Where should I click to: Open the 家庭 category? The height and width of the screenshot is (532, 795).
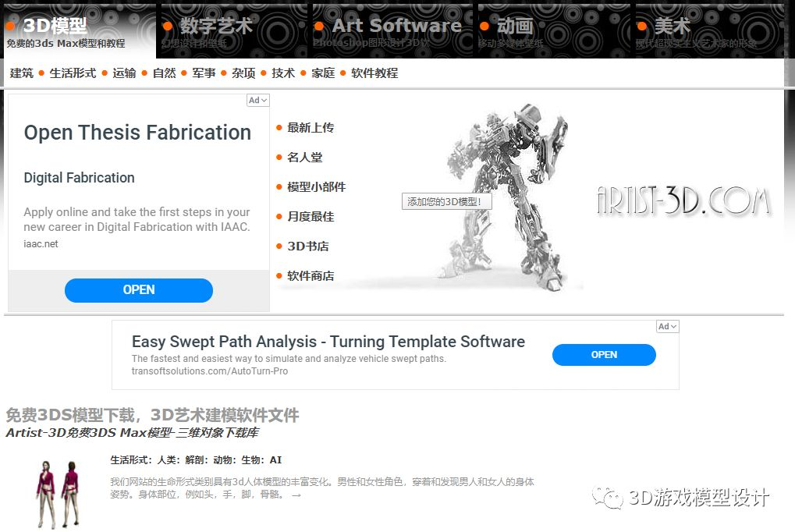point(323,73)
